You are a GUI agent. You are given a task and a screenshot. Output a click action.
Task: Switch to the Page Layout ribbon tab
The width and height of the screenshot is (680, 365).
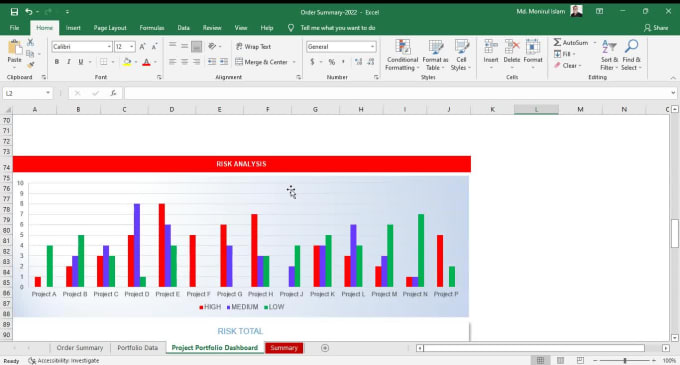[110, 28]
